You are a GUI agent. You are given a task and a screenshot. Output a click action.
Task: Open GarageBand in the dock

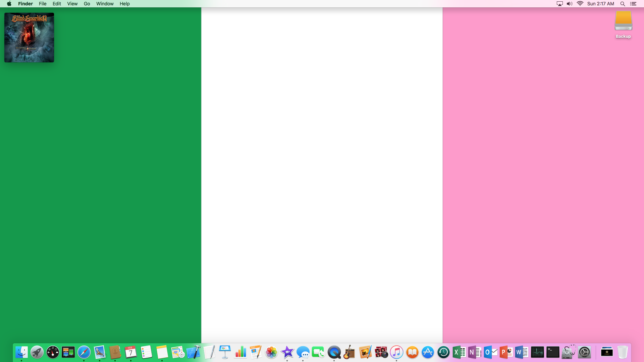pyautogui.click(x=350, y=352)
